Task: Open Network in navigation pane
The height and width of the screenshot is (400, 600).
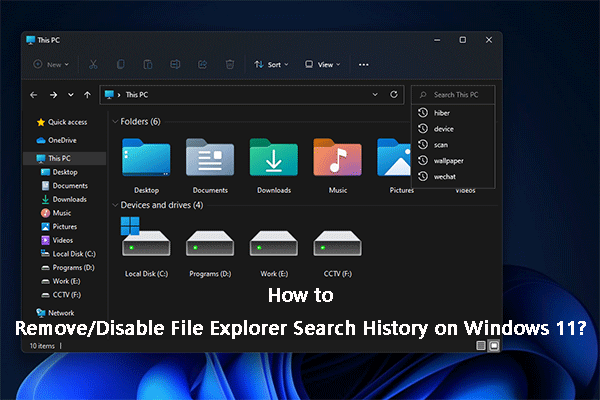Action: [55, 313]
